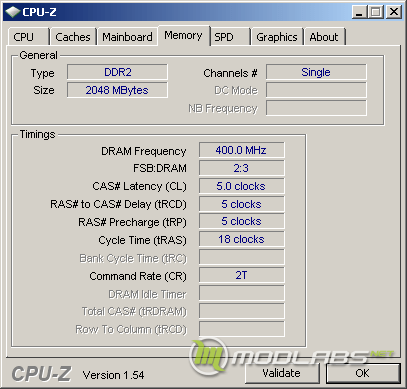The width and height of the screenshot is (407, 389).
Task: Go to the SPD tab
Action: pos(230,37)
